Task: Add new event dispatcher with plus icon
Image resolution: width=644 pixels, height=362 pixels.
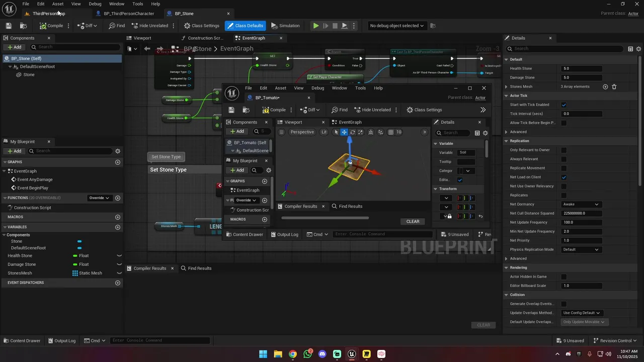Action: tap(118, 283)
